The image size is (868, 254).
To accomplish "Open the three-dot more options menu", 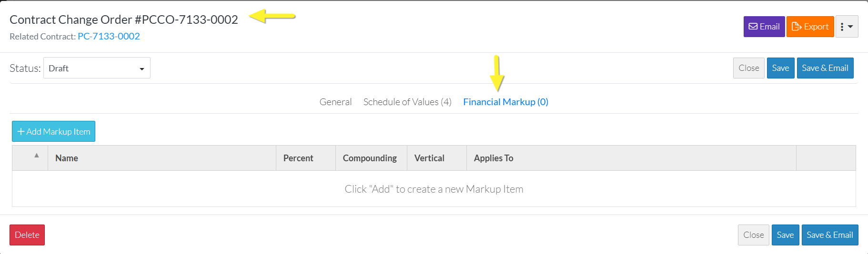I will pos(847,27).
